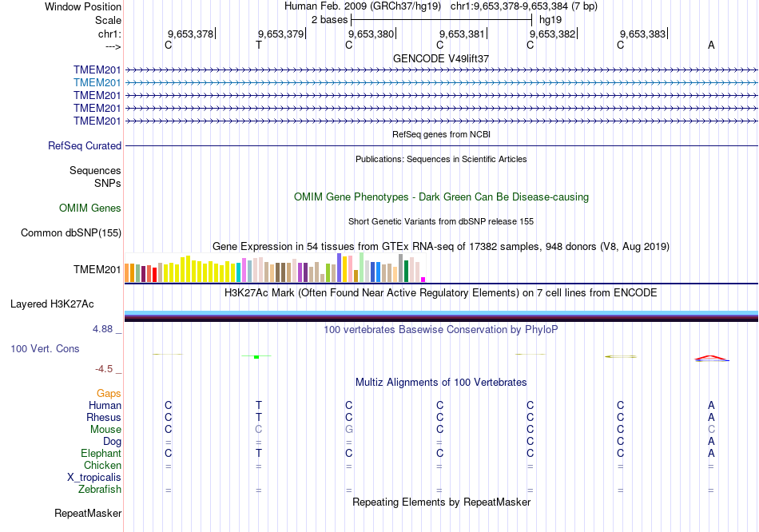Open Short Genetic Variants from dbSNP release 155

tap(441, 222)
